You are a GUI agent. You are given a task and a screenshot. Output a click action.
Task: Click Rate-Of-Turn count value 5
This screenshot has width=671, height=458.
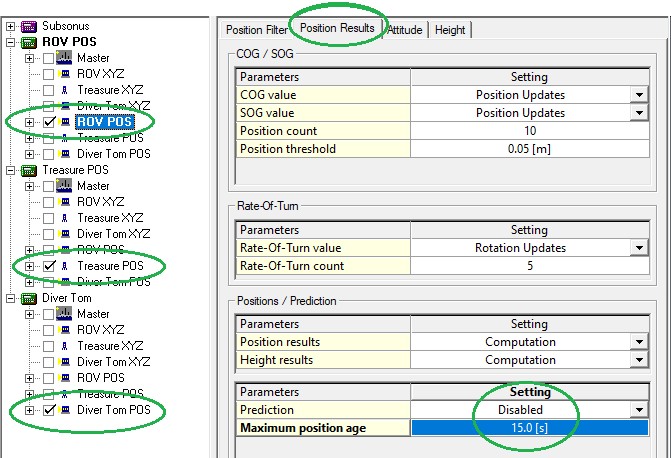click(530, 266)
